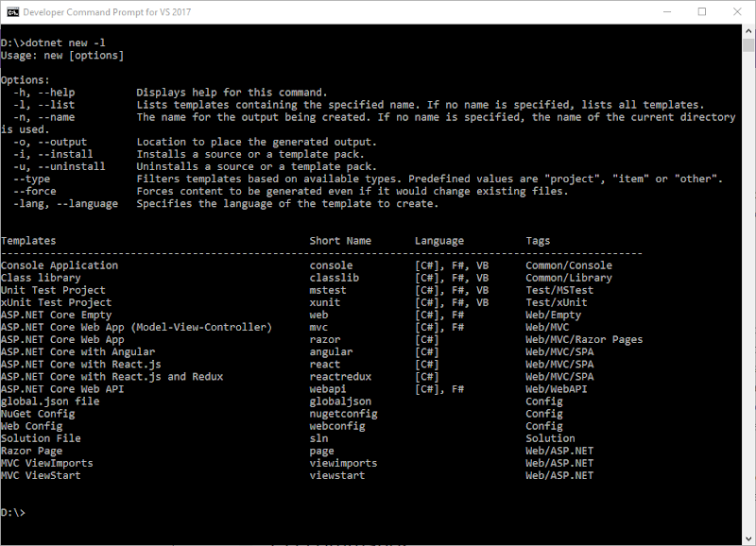Image resolution: width=756 pixels, height=546 pixels.
Task: Click the 'Console Application' template row
Action: (321, 265)
